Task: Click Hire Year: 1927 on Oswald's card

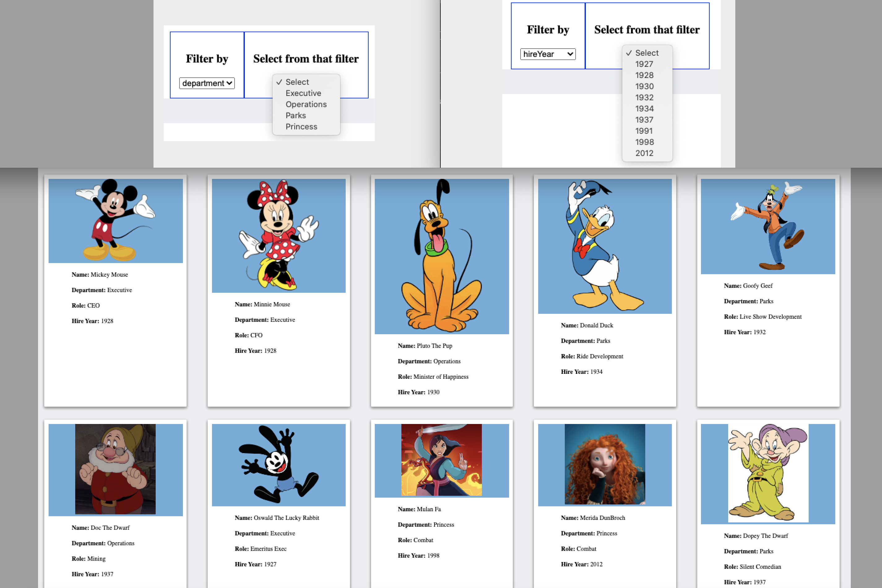Action: coord(255,564)
